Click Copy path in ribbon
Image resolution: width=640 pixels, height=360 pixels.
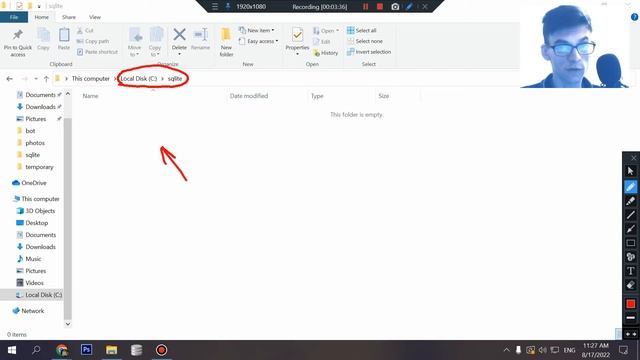[x=93, y=41]
